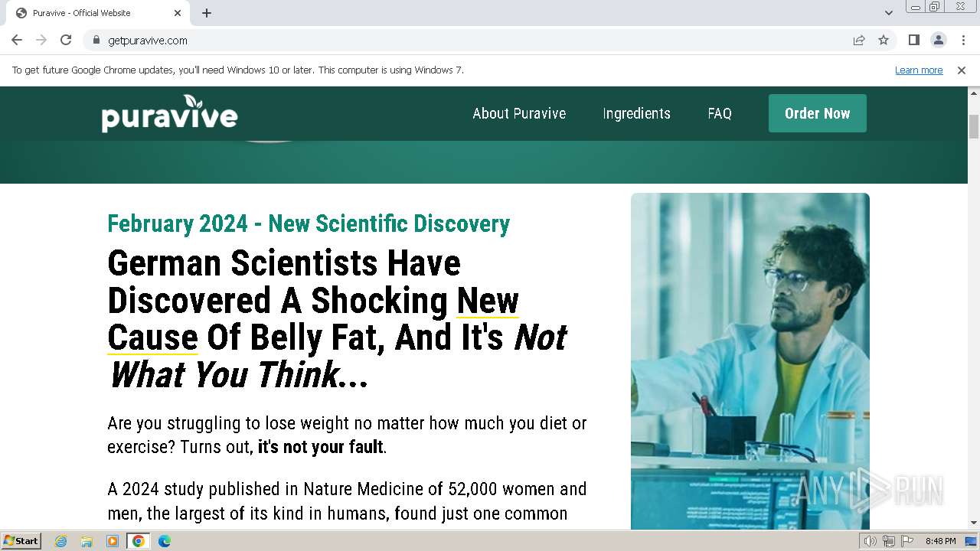Open the FAQ navigation link
This screenshot has width=980, height=551.
pos(720,113)
